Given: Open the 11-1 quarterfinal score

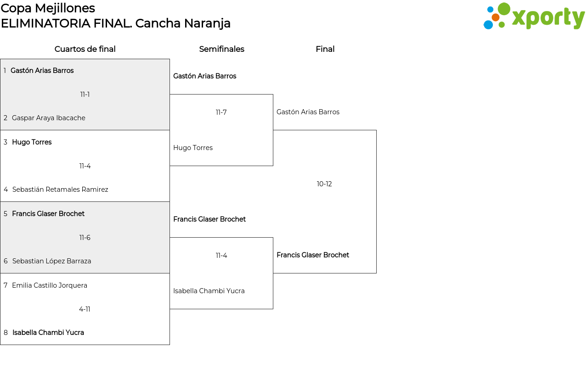Looking at the screenshot, I should click(85, 95).
